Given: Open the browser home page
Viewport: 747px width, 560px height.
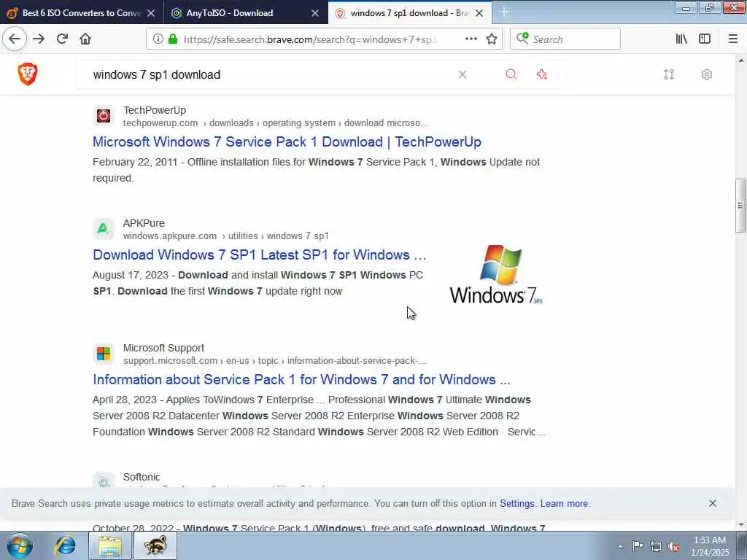Looking at the screenshot, I should [85, 39].
